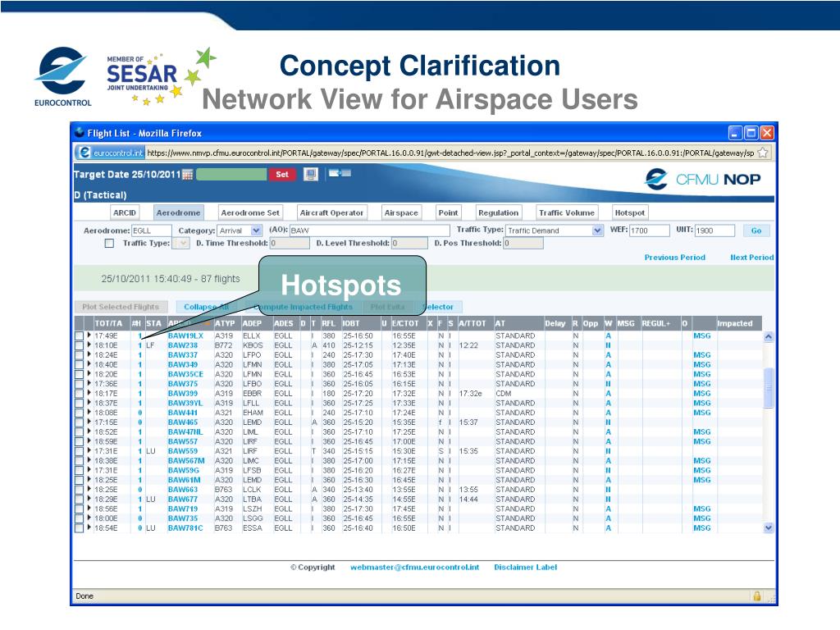Select the BAW663 row checkbox

80,490
